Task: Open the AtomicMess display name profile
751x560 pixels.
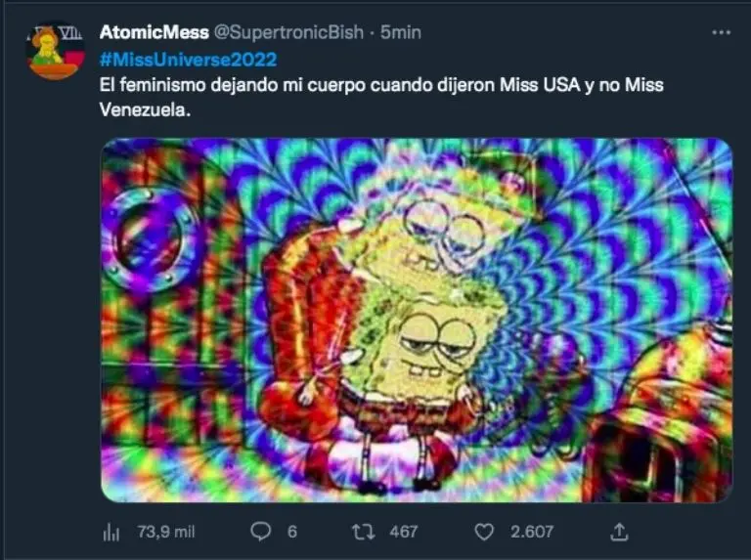Action: (155, 32)
